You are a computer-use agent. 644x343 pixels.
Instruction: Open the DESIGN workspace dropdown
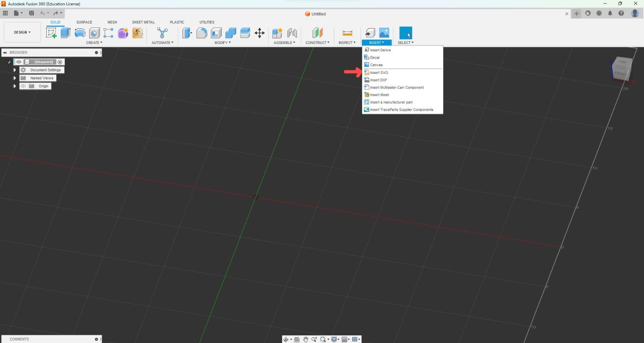[22, 32]
